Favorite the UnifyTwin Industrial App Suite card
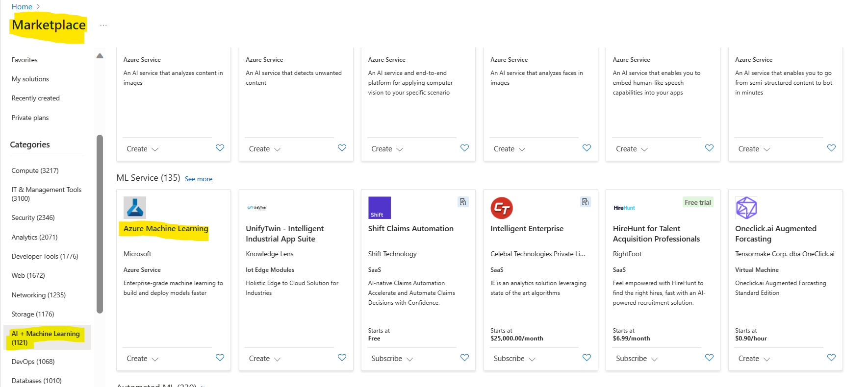Viewport: 868px width, 387px height. pos(342,358)
